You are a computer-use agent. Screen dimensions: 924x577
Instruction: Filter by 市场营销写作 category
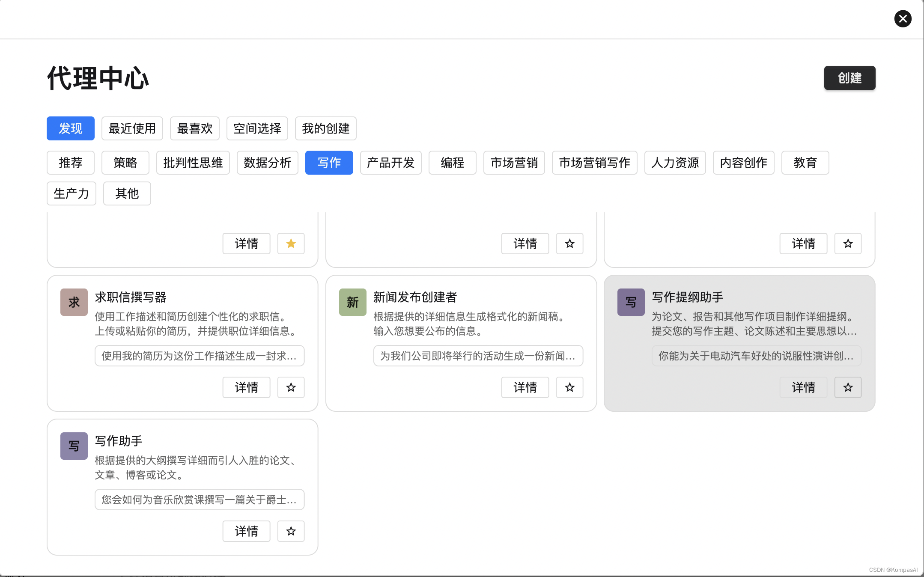pos(594,163)
